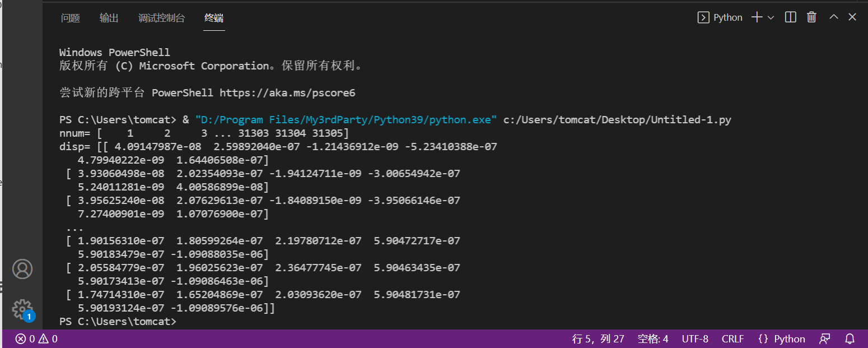The width and height of the screenshot is (868, 348).
Task: Change line endings via CRLF button
Action: 732,338
